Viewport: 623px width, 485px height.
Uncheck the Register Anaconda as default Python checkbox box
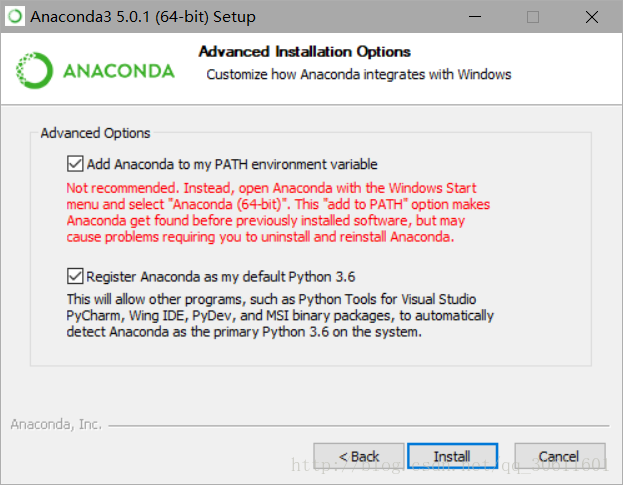75,277
